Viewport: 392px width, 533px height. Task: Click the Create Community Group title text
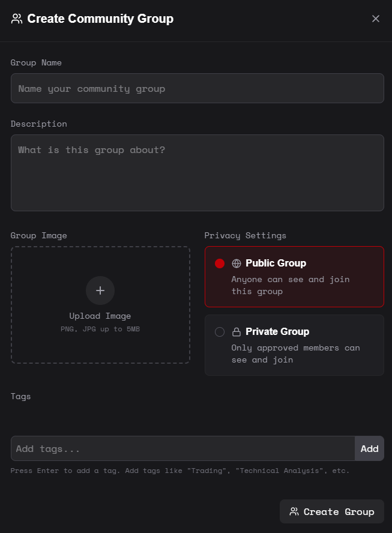click(100, 19)
